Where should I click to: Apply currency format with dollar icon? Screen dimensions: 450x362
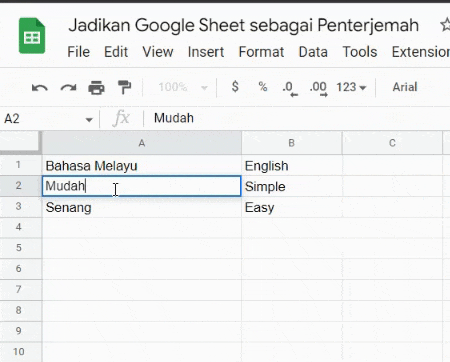coord(235,87)
